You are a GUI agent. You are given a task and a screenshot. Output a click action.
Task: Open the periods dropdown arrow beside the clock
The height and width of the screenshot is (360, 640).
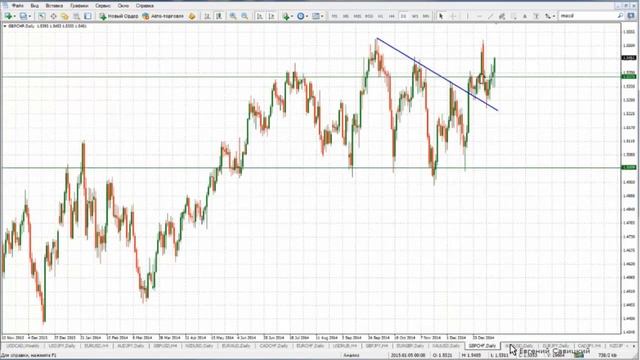click(307, 16)
